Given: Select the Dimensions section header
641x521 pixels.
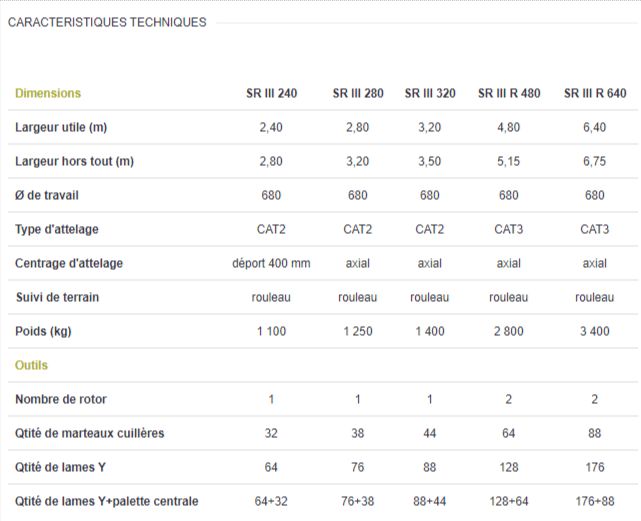Looking at the screenshot, I should [x=48, y=93].
